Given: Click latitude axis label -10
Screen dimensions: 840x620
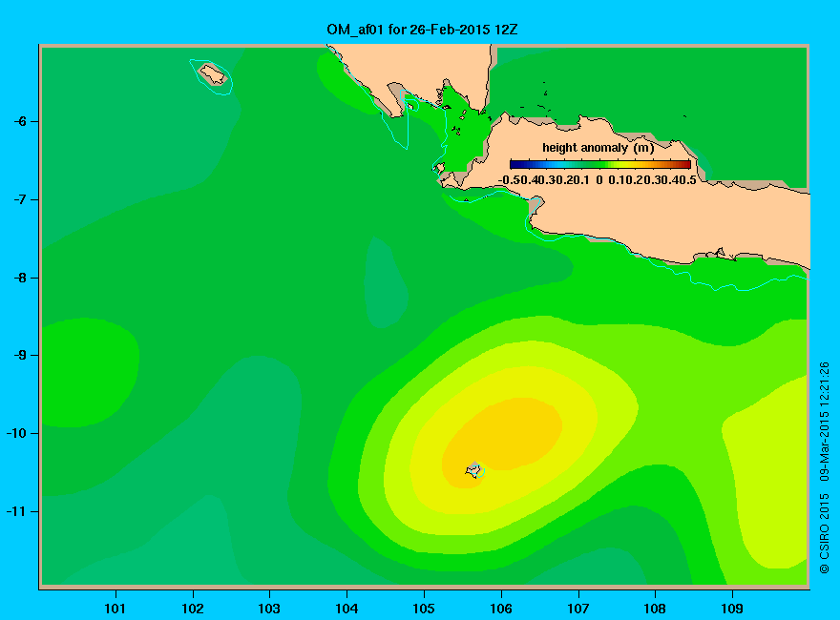Looking at the screenshot, I should tap(16, 433).
